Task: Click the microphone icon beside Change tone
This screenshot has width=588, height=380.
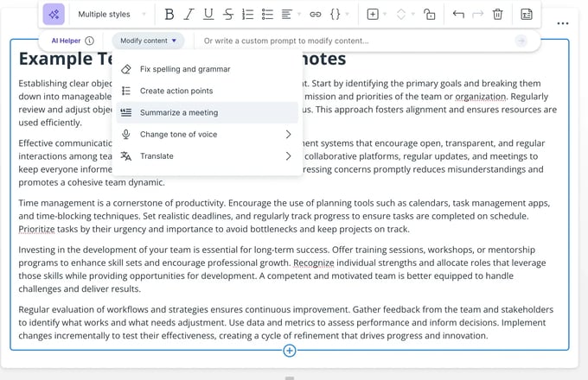Action: pyautogui.click(x=126, y=134)
